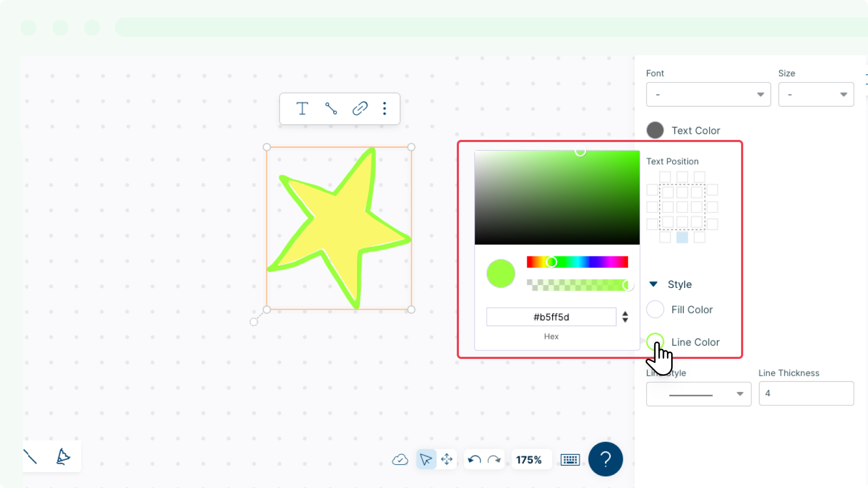Open the Text Color swatch
This screenshot has width=868, height=488.
click(x=655, y=130)
